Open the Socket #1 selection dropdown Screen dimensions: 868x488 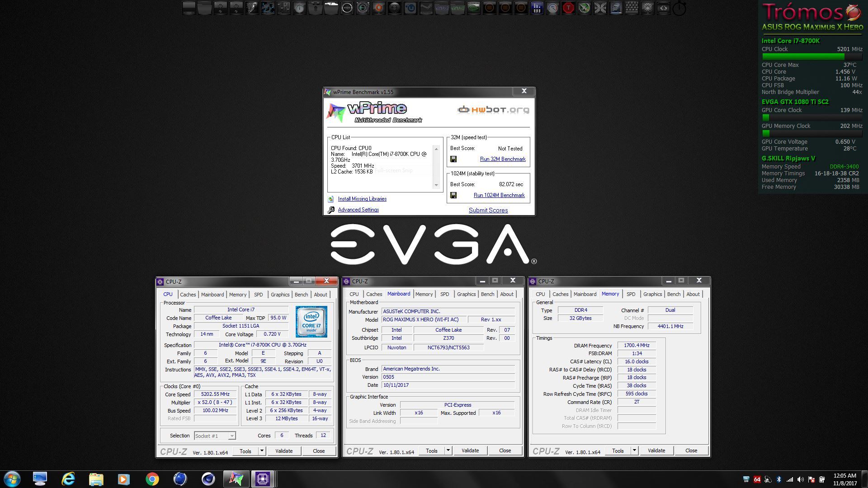[215, 436]
